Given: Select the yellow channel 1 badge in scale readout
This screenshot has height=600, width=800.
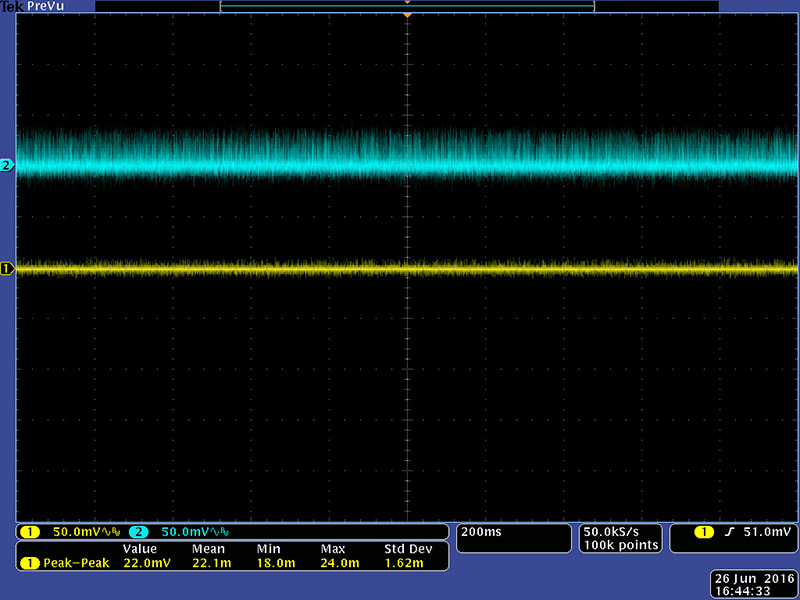Looking at the screenshot, I should click(30, 532).
